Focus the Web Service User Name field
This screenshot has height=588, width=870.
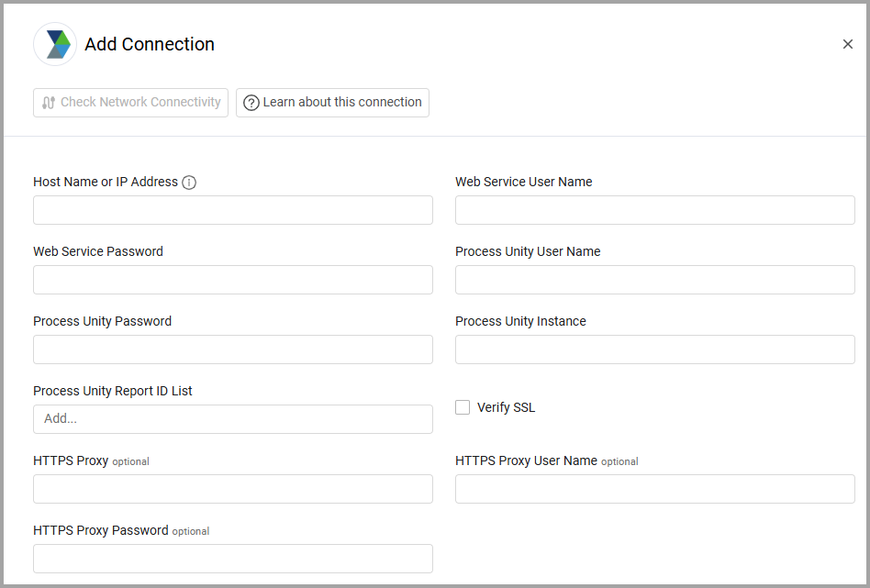[x=655, y=210]
